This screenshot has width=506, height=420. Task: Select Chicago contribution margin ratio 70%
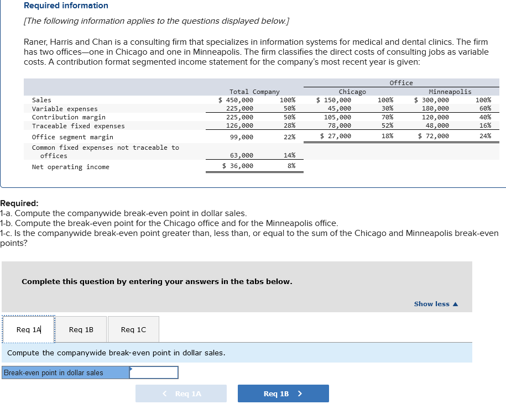pos(388,117)
